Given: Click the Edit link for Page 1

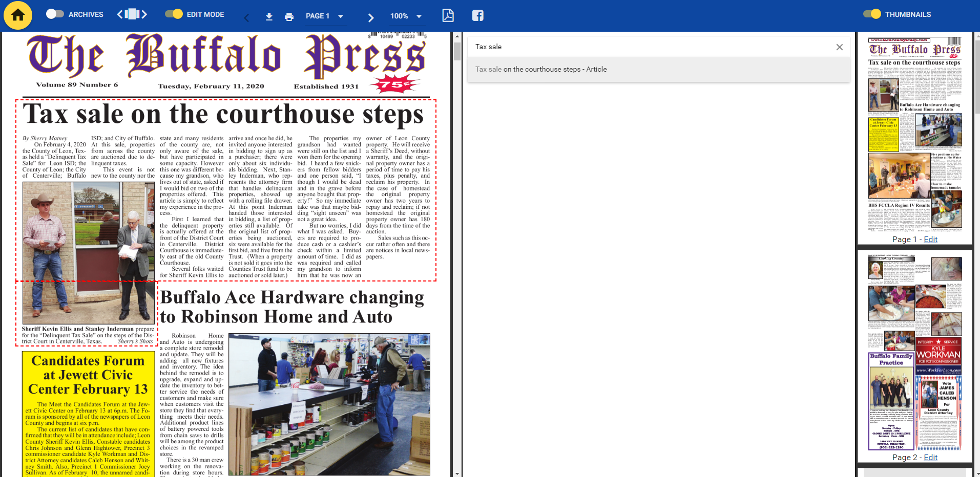Looking at the screenshot, I should click(x=930, y=240).
